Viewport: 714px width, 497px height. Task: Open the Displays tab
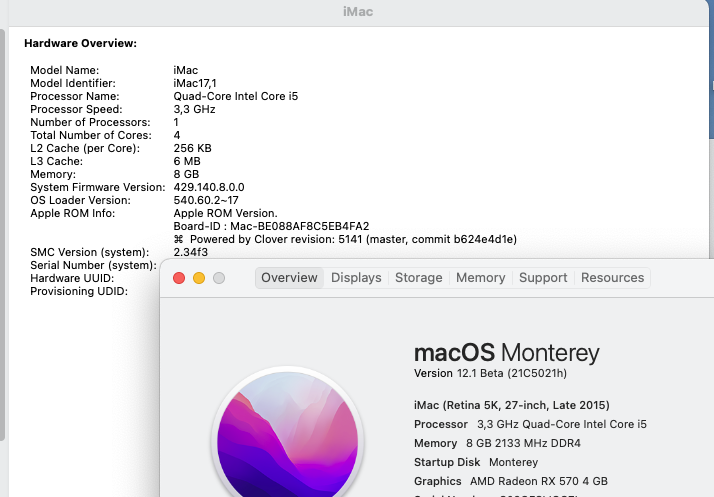click(x=356, y=278)
